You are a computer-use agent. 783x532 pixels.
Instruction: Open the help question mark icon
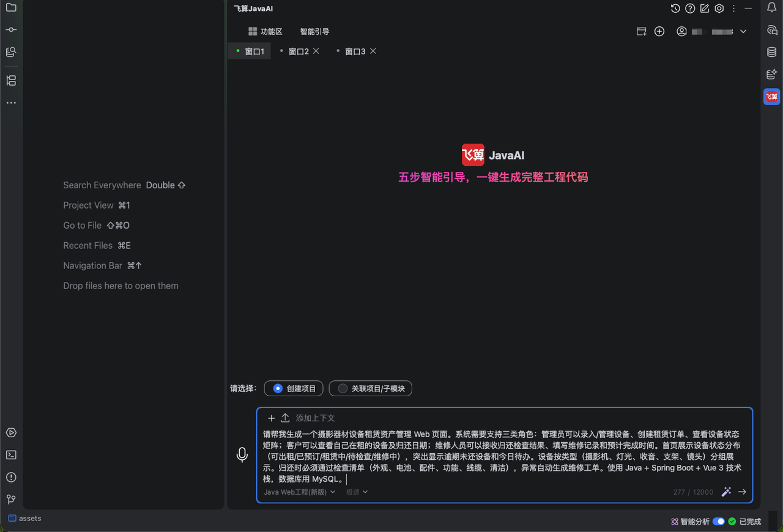(690, 9)
